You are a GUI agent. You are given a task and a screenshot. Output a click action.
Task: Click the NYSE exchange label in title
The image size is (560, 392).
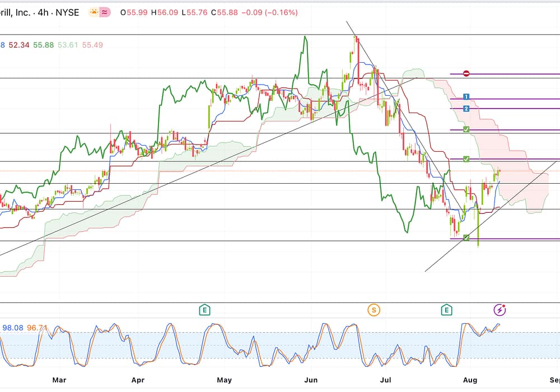coord(66,12)
